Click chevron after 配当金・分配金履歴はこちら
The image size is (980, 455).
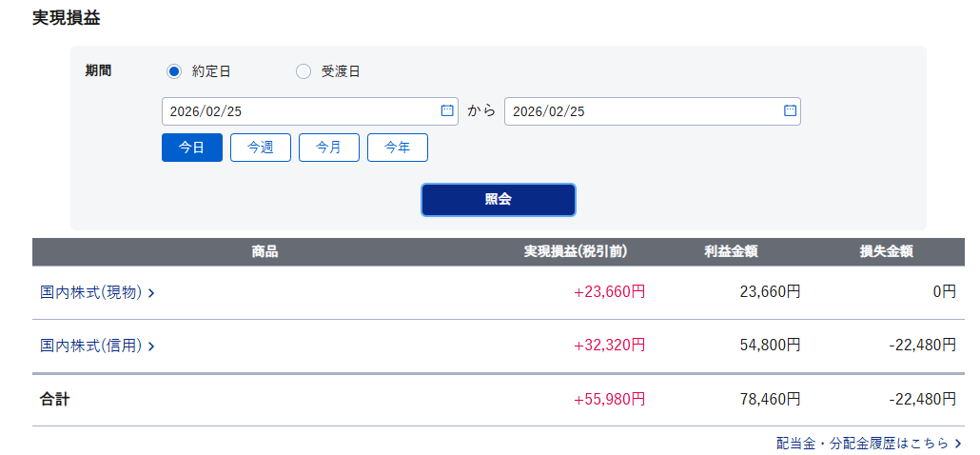point(958,444)
